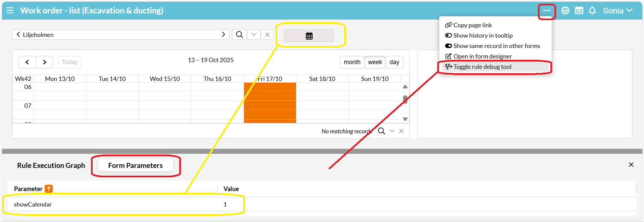
Task: Expand the Sonia user dropdown
Action: pyautogui.click(x=617, y=11)
